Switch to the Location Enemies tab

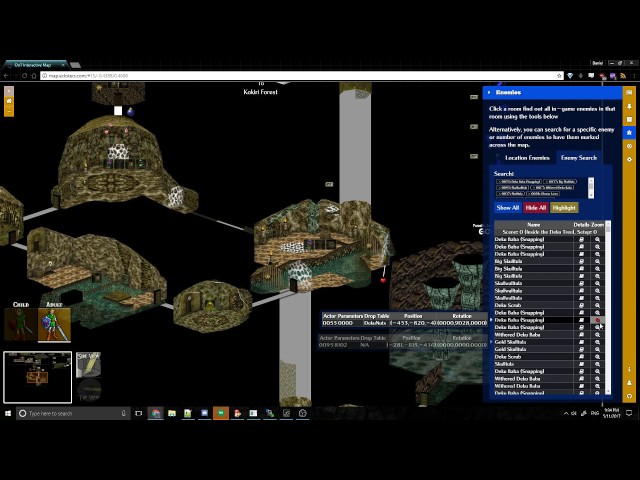[x=527, y=158]
